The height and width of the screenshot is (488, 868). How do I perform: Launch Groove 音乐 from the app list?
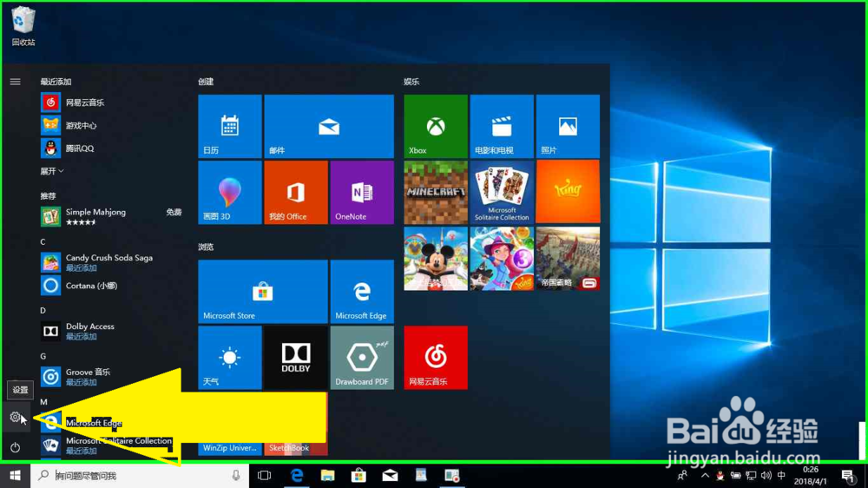[x=111, y=377]
